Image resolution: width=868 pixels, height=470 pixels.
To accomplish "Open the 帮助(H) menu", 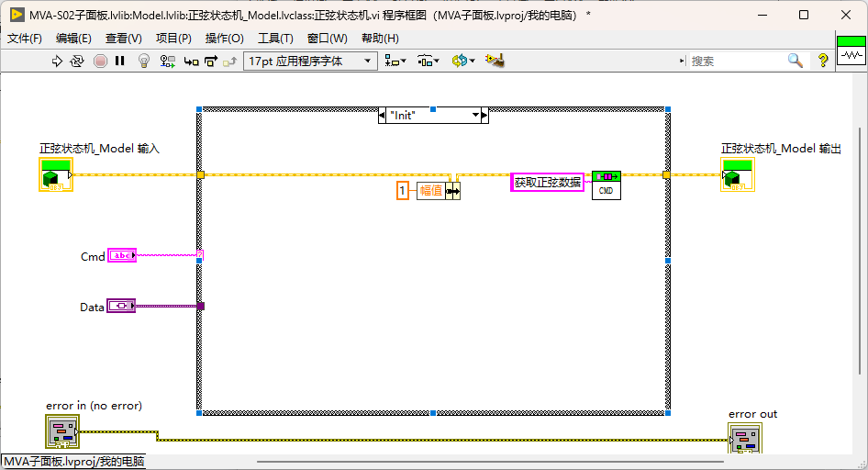I will tap(380, 39).
